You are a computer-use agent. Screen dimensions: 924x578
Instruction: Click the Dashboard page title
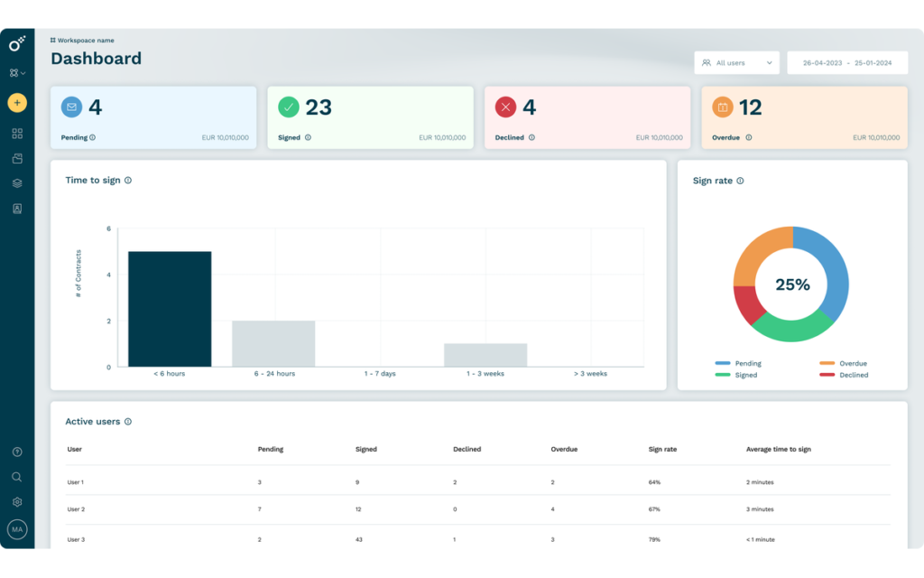(x=96, y=59)
